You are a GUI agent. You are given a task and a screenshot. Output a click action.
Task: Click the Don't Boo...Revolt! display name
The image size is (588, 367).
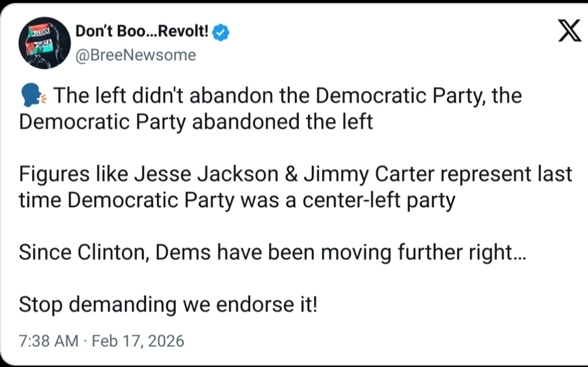(142, 33)
